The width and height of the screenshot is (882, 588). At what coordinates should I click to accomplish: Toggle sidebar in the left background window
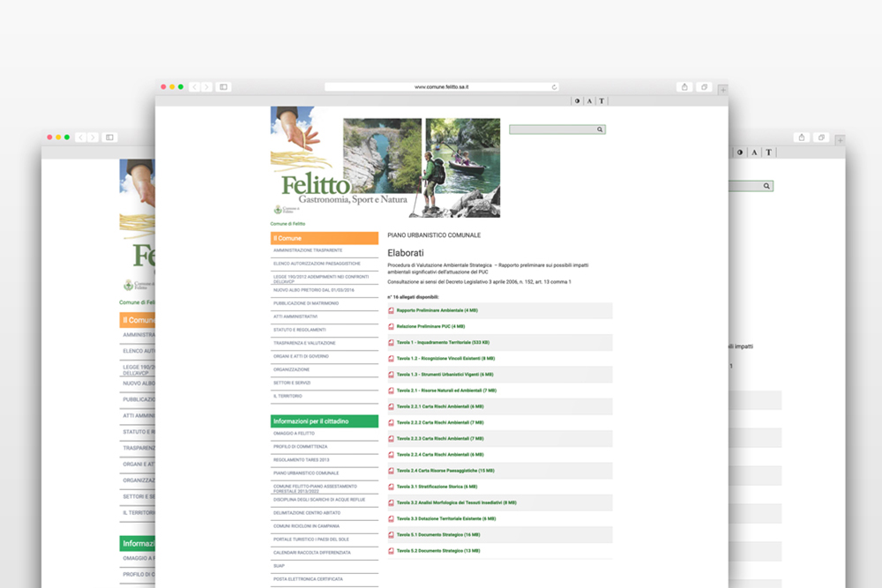click(109, 138)
